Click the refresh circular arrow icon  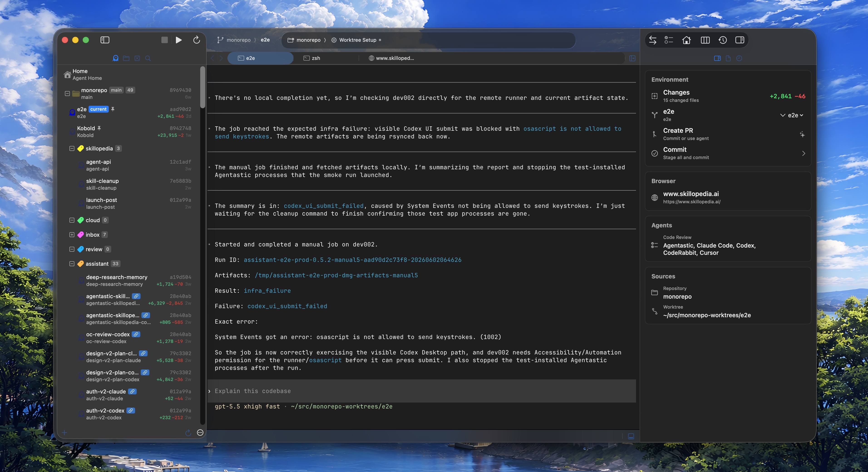pos(196,40)
